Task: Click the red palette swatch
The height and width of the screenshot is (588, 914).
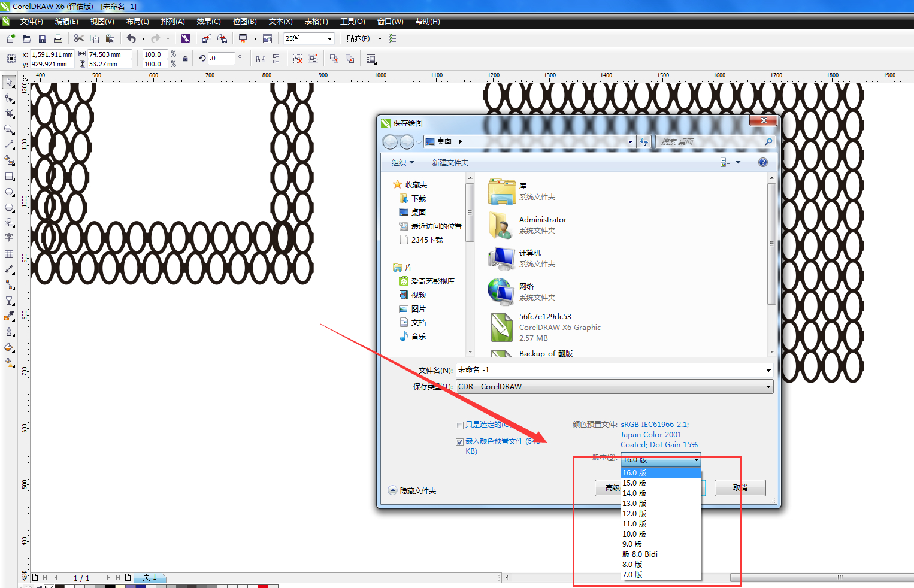Action: [x=263, y=586]
